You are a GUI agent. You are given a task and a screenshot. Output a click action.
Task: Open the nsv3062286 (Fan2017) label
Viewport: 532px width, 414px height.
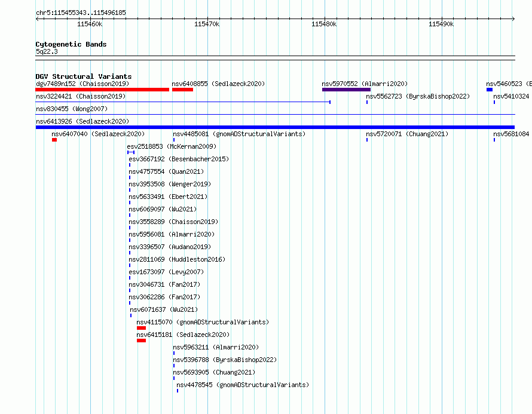164,297
